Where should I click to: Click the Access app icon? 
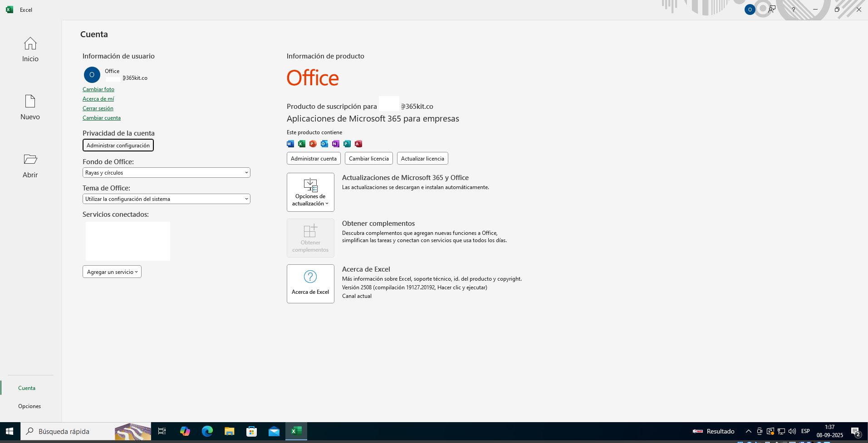(x=358, y=144)
